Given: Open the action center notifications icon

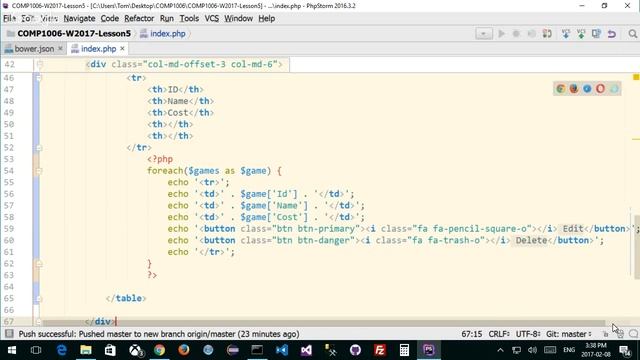Looking at the screenshot, I should point(624,350).
